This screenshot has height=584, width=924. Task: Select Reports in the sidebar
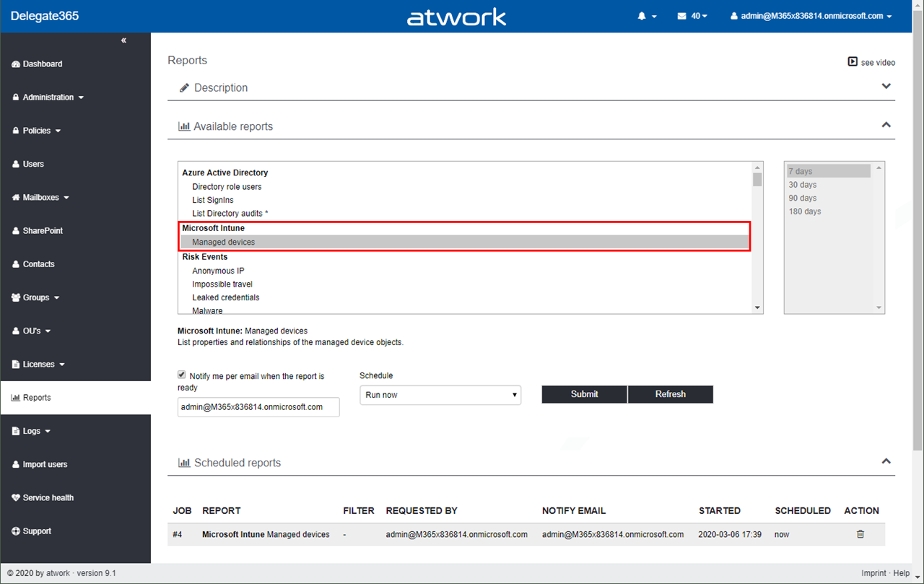(x=31, y=398)
